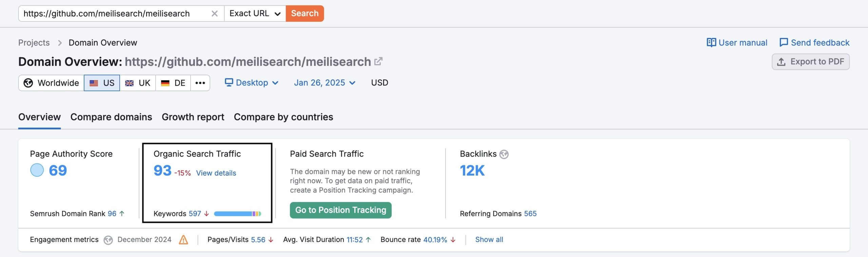Open View details for organic traffic

point(216,173)
